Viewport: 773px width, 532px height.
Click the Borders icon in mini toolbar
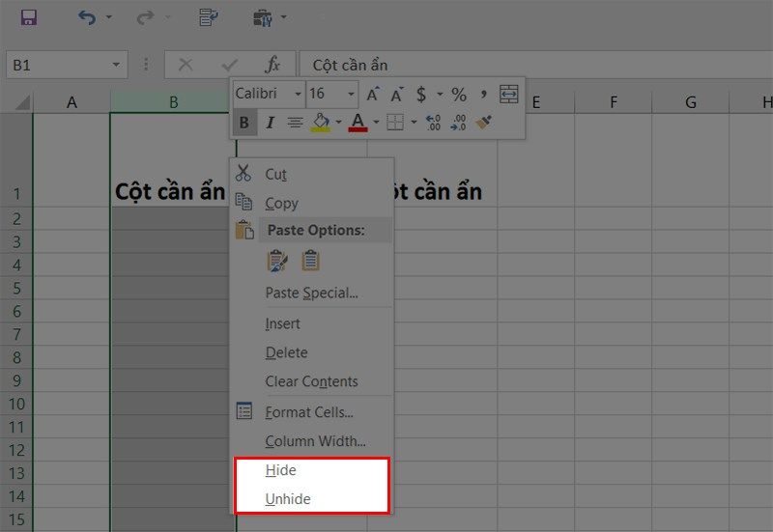pos(395,123)
